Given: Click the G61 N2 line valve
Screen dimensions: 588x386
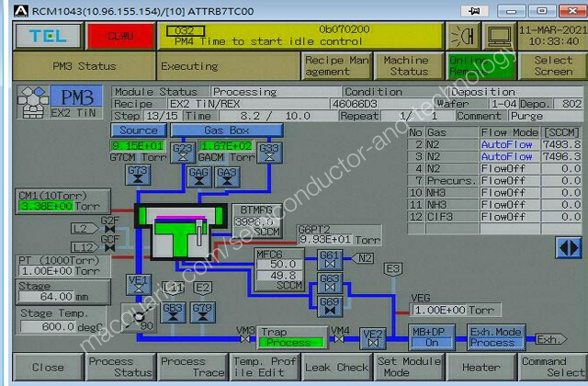Looking at the screenshot, I should tap(330, 259).
